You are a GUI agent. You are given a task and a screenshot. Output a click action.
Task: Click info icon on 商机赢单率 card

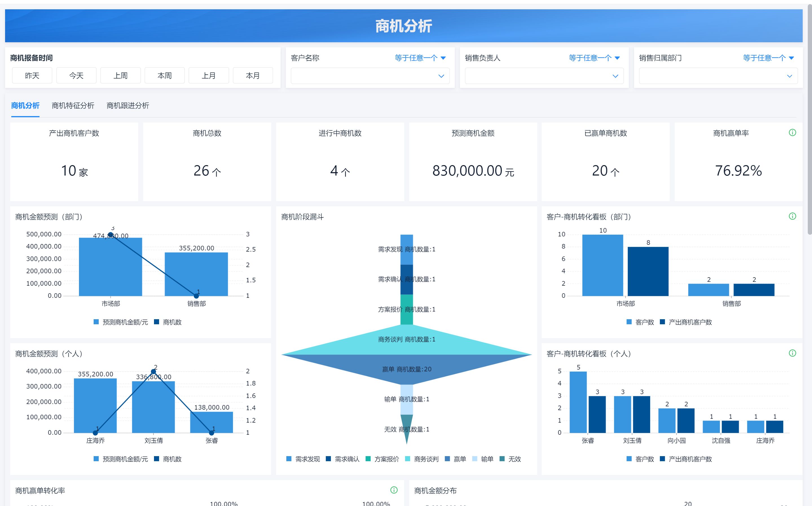pyautogui.click(x=792, y=132)
